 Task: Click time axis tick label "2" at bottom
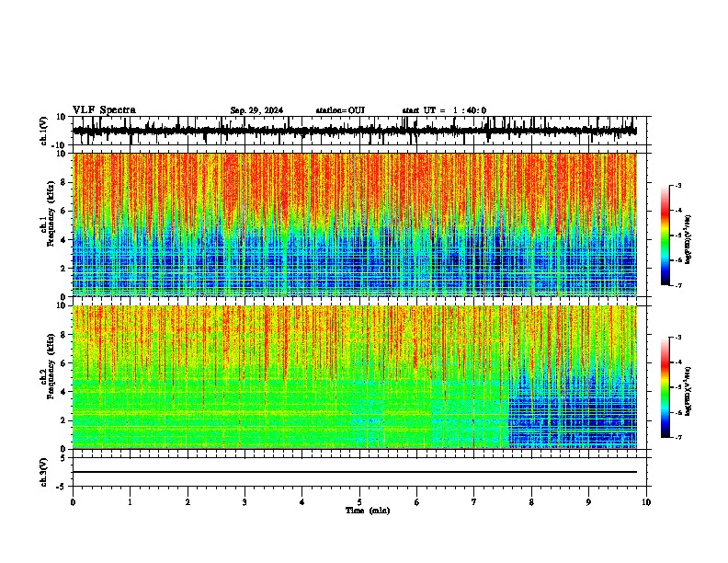(188, 502)
